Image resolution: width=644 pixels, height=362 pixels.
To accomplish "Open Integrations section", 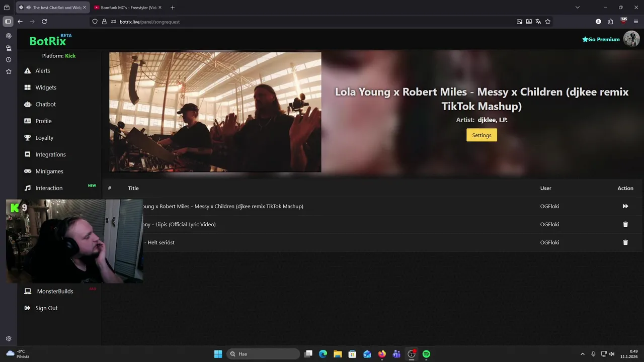I will pos(50,154).
